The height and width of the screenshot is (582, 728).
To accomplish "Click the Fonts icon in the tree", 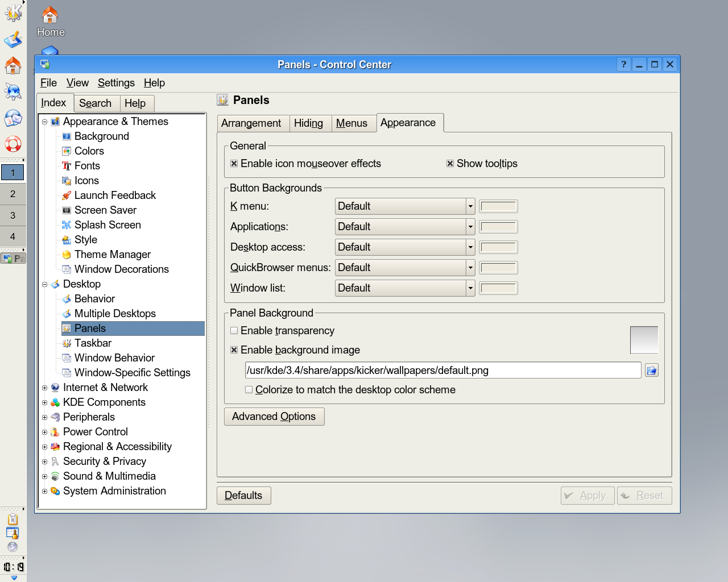I will 67,166.
